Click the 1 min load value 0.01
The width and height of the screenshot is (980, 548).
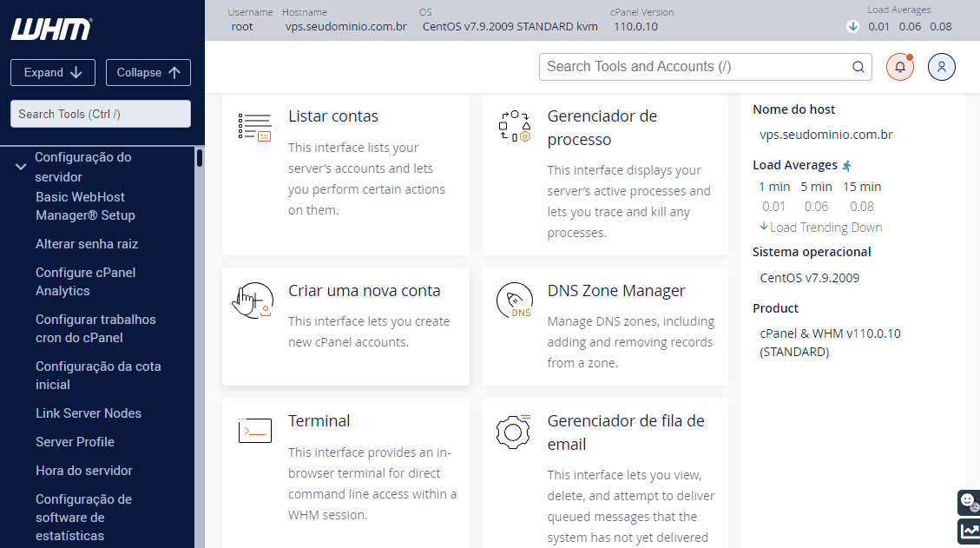[773, 207]
